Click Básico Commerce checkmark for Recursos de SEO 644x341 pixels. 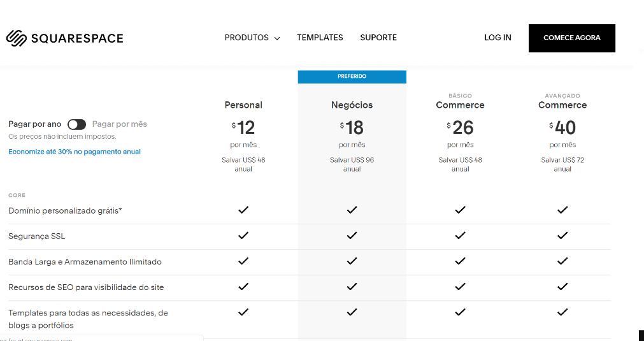point(460,286)
